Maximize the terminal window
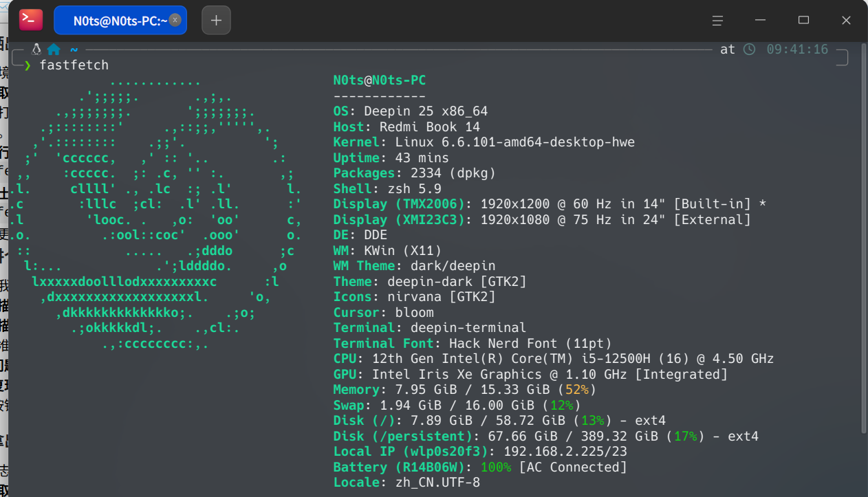This screenshot has height=497, width=868. pos(803,21)
